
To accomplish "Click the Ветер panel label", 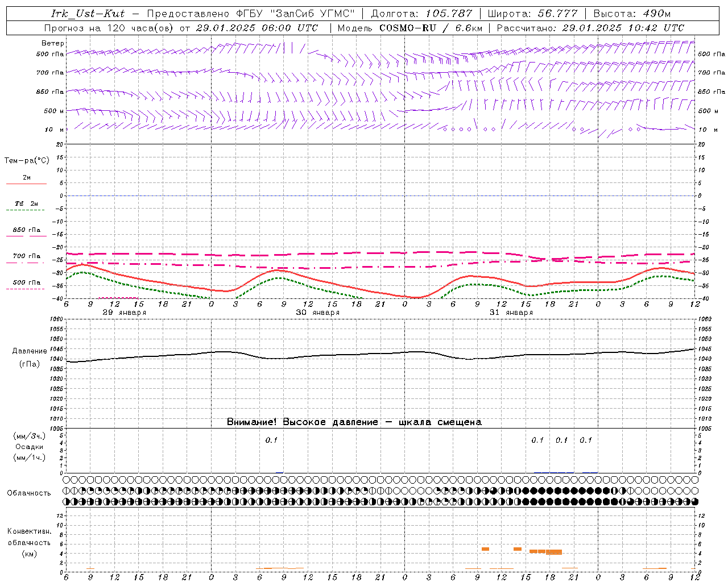I will tap(52, 43).
